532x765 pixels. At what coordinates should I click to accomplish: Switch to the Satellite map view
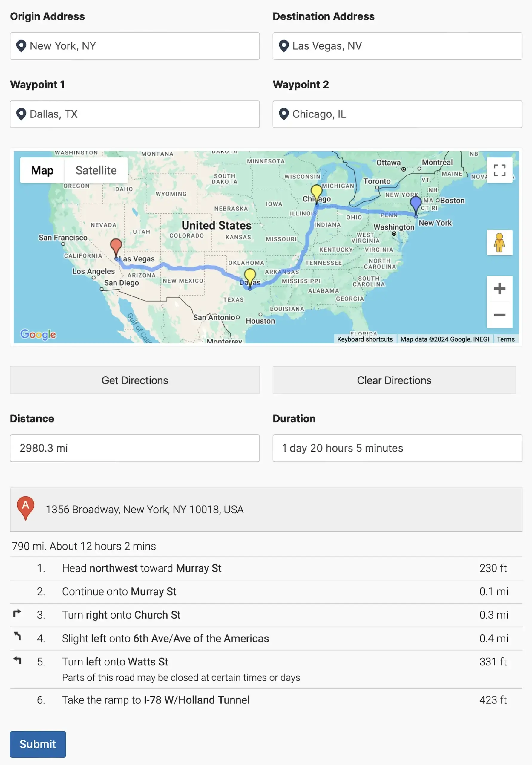[96, 170]
